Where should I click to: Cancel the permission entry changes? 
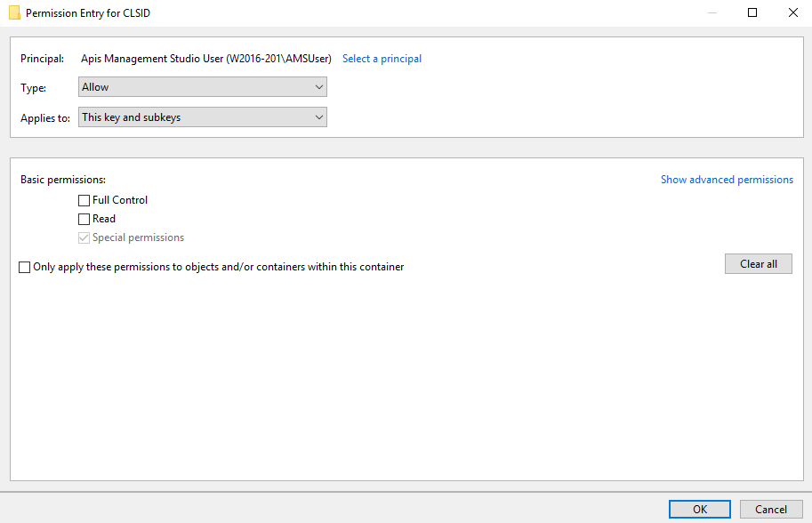pyautogui.click(x=771, y=510)
